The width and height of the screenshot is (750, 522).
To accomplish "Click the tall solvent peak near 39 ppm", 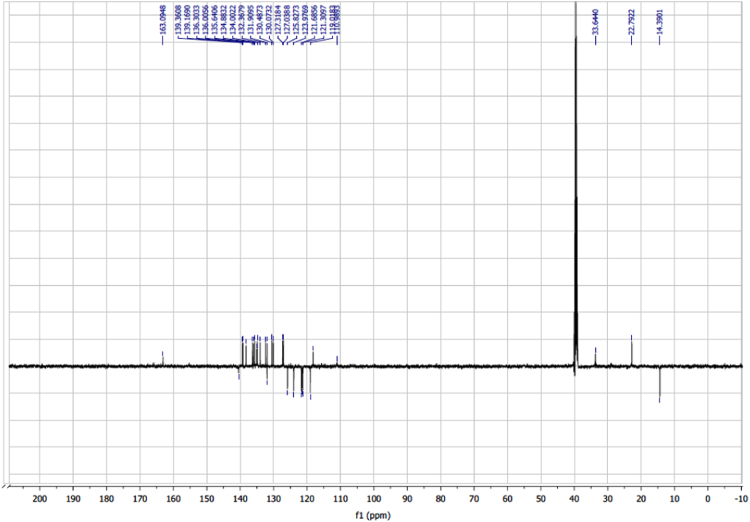I will click(576, 200).
